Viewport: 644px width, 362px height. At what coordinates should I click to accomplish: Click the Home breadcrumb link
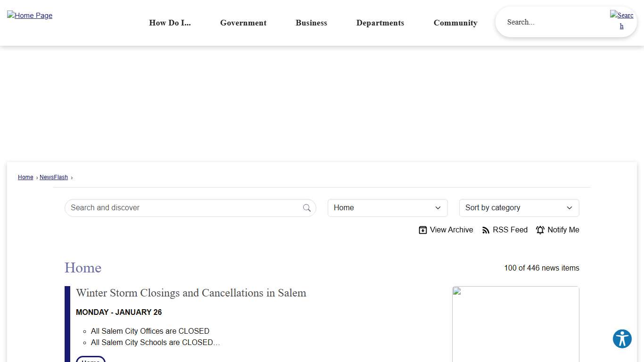[x=25, y=177]
